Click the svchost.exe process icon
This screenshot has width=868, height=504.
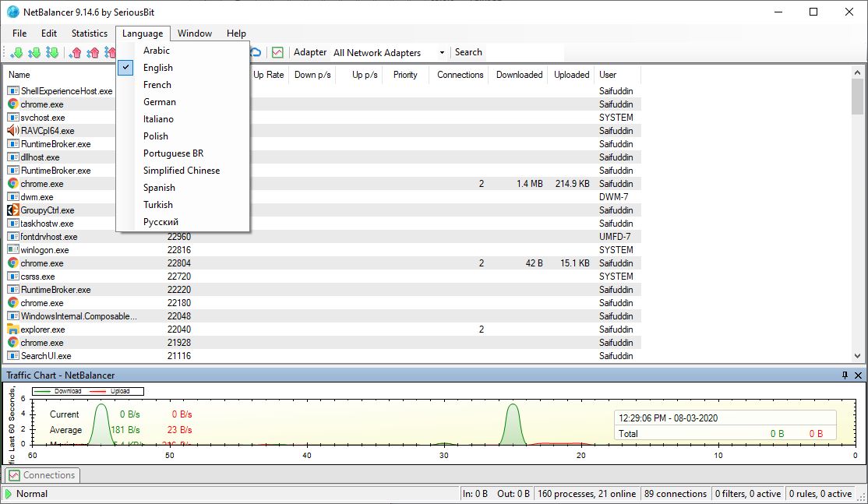[13, 118]
